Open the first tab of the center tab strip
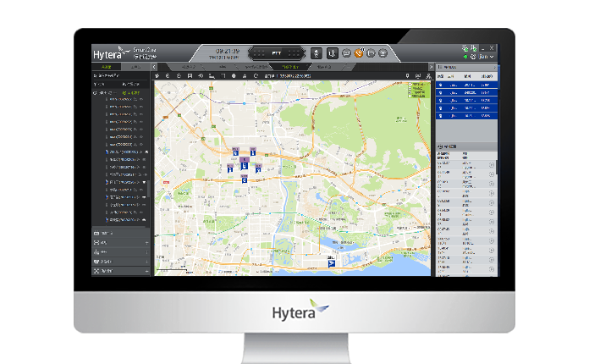 [188, 67]
